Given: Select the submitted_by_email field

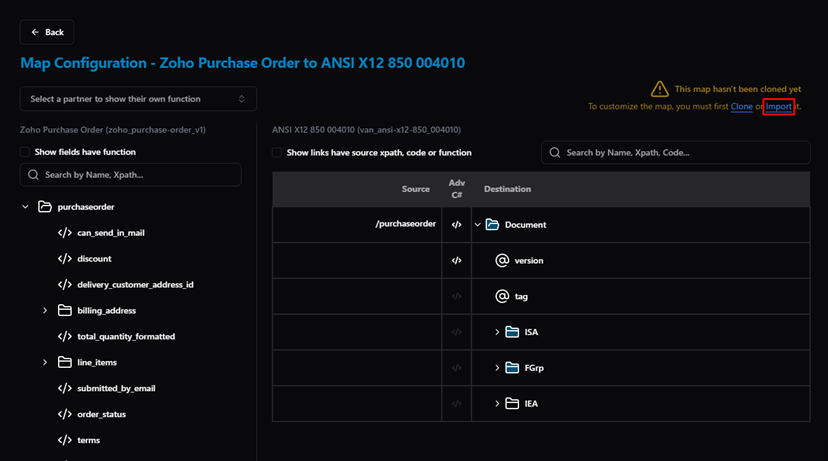Looking at the screenshot, I should pyautogui.click(x=116, y=388).
